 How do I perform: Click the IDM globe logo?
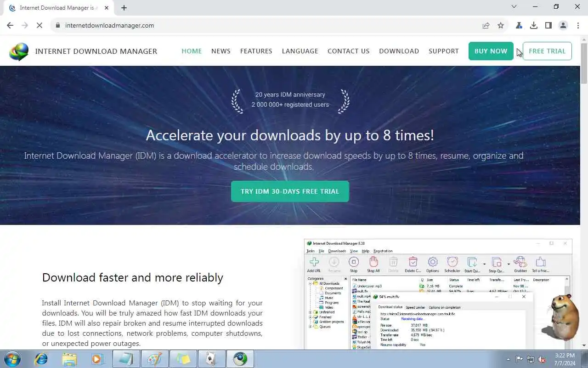point(19,52)
